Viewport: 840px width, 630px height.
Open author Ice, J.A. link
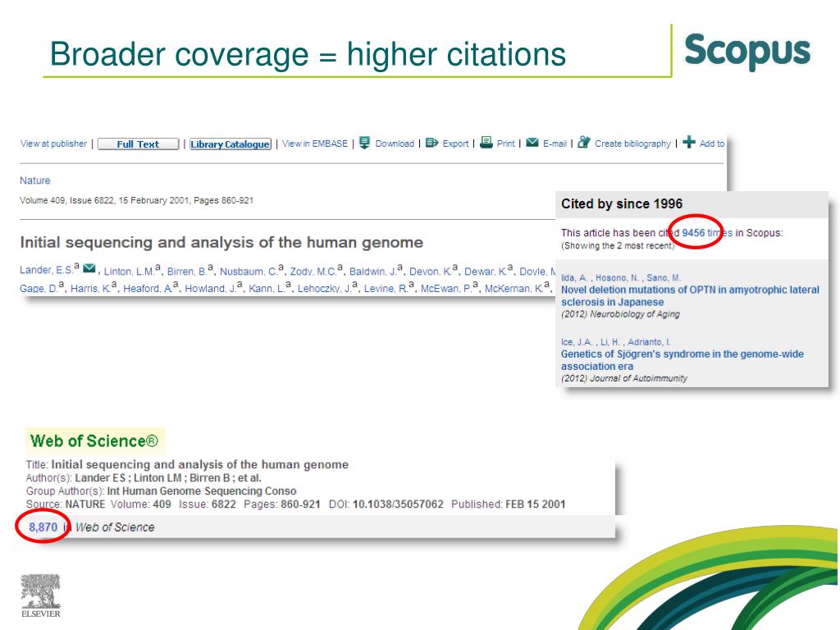tap(577, 342)
